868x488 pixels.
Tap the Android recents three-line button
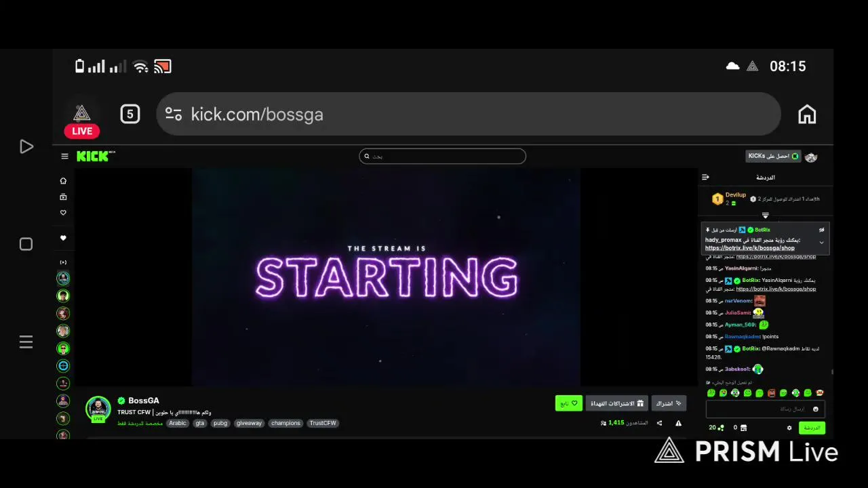coord(26,342)
